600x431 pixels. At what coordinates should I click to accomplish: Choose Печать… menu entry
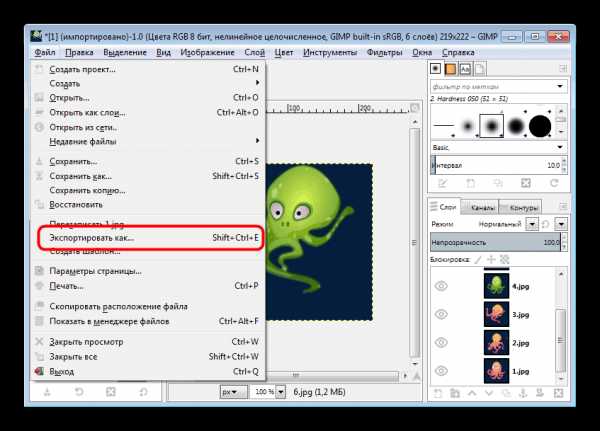[148, 286]
